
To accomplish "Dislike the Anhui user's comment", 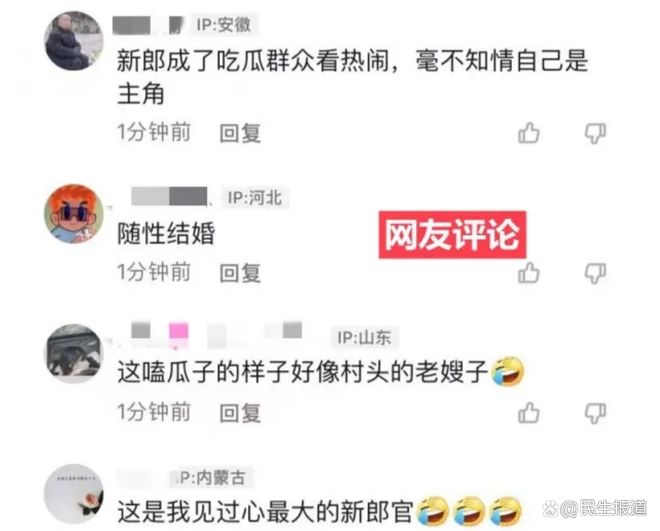I will tap(595, 134).
